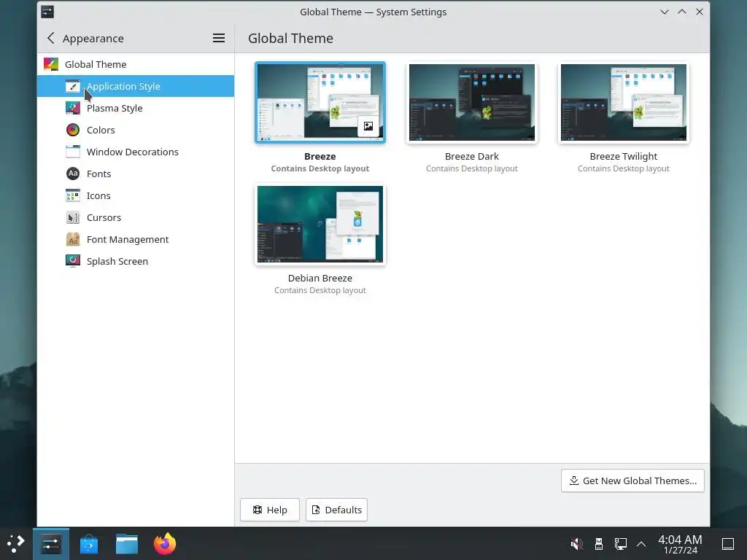Open the application launcher in taskbar
Viewport: 747px width, 560px height.
click(x=16, y=544)
